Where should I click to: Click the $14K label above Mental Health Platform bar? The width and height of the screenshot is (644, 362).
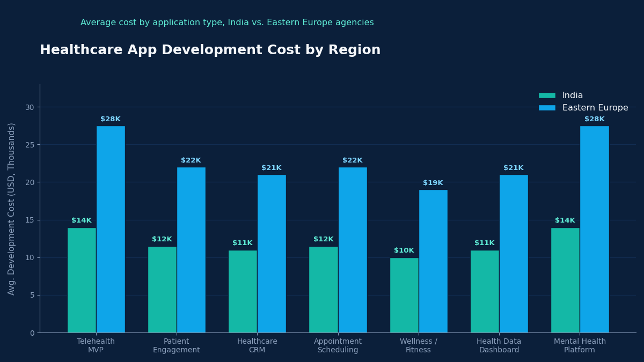pos(565,220)
